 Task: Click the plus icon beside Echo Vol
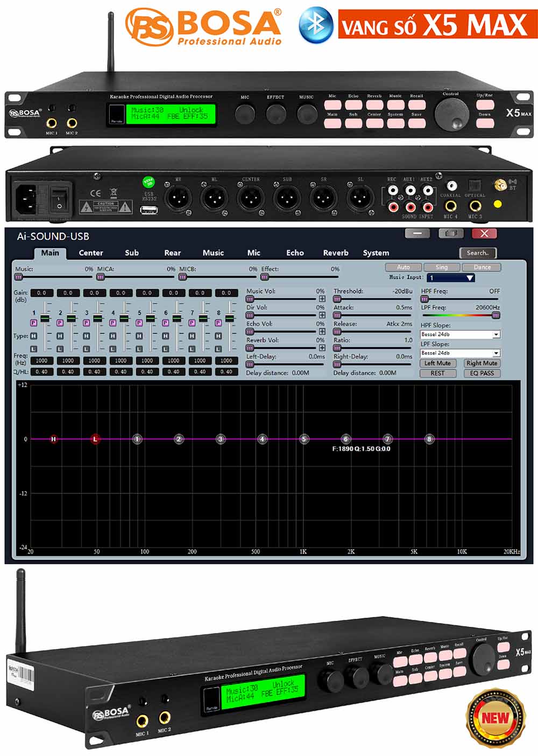(322, 331)
